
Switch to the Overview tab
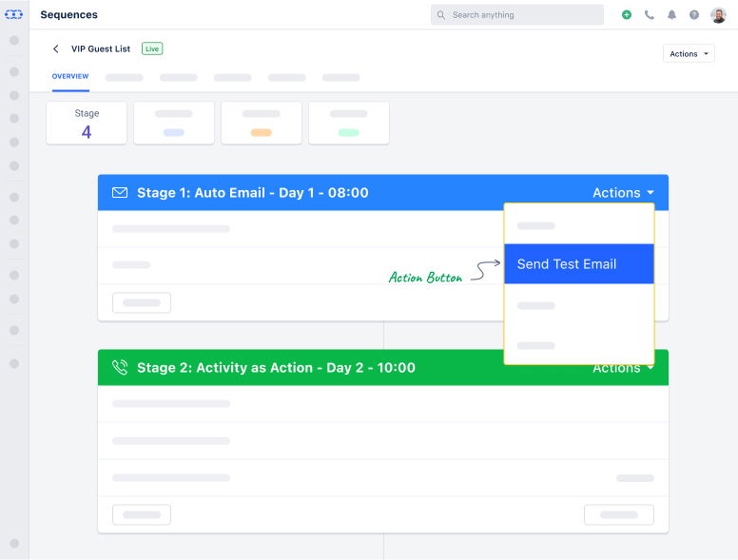click(x=70, y=77)
